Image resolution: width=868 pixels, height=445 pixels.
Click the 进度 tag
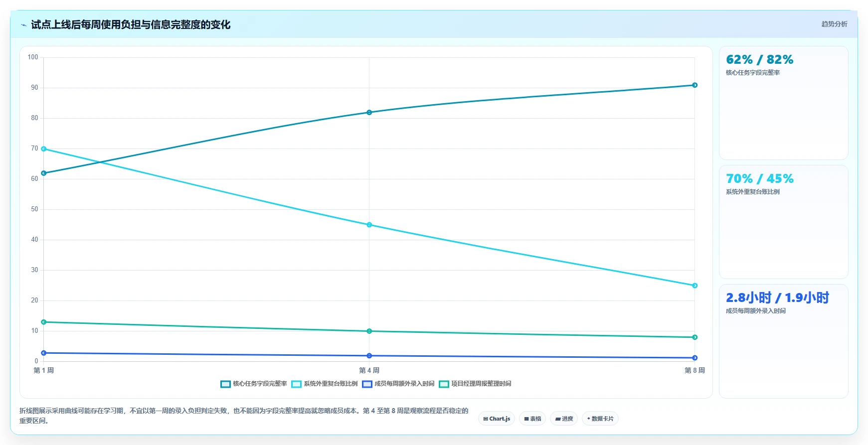pyautogui.click(x=564, y=419)
